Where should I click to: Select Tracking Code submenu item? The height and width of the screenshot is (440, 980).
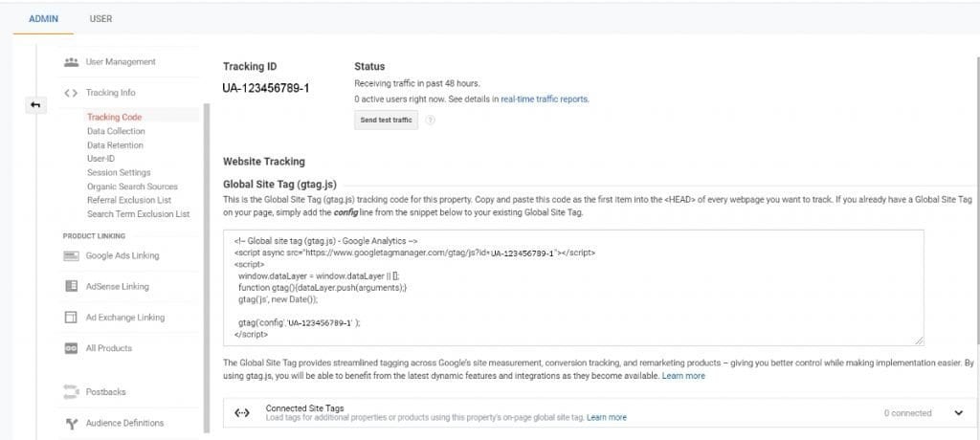115,117
